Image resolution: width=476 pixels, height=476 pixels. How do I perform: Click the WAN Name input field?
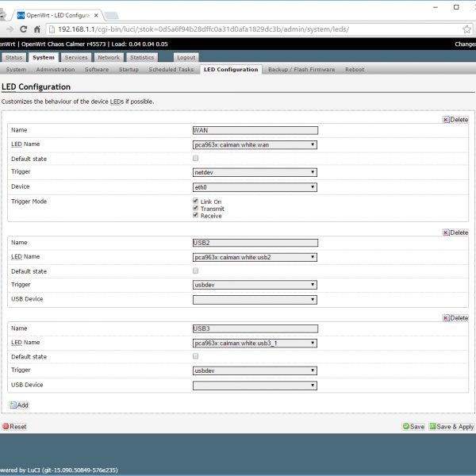click(x=255, y=130)
